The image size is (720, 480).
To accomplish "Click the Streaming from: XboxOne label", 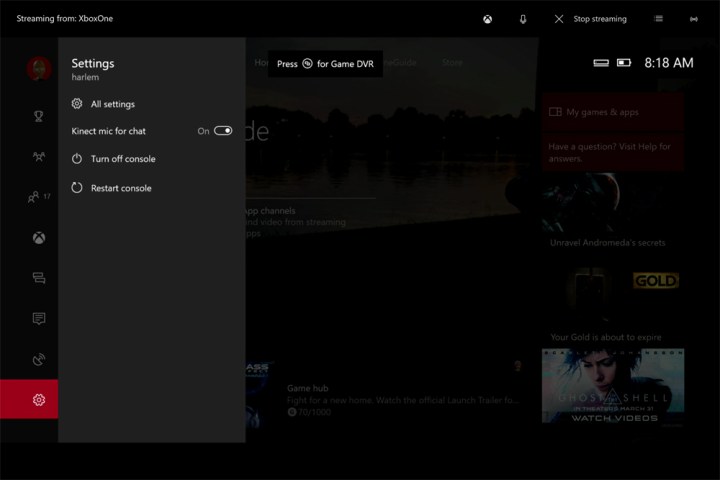I will (65, 19).
